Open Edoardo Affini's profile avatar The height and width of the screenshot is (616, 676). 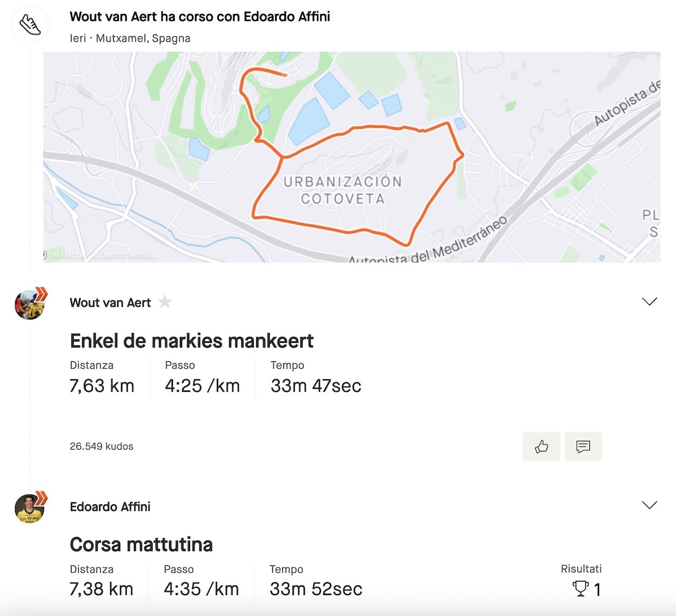pyautogui.click(x=29, y=508)
